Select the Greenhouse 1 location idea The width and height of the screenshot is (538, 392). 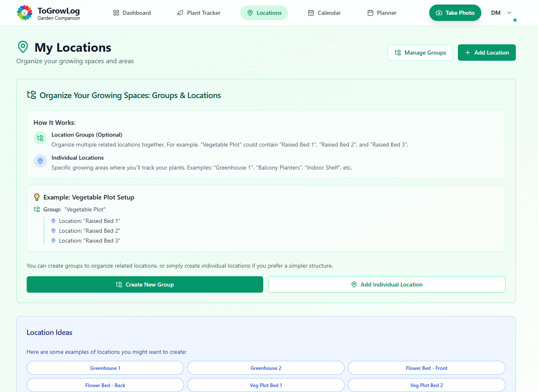105,368
